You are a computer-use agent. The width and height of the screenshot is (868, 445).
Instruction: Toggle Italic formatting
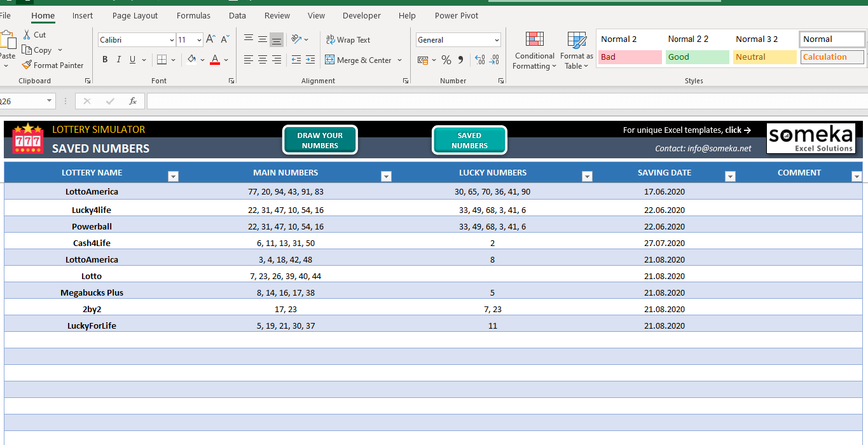[119, 59]
